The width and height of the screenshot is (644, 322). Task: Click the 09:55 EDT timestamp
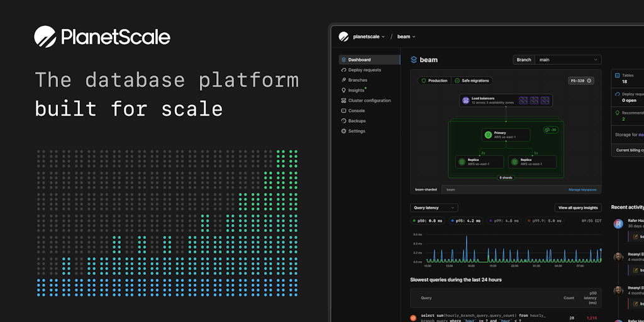pyautogui.click(x=591, y=221)
